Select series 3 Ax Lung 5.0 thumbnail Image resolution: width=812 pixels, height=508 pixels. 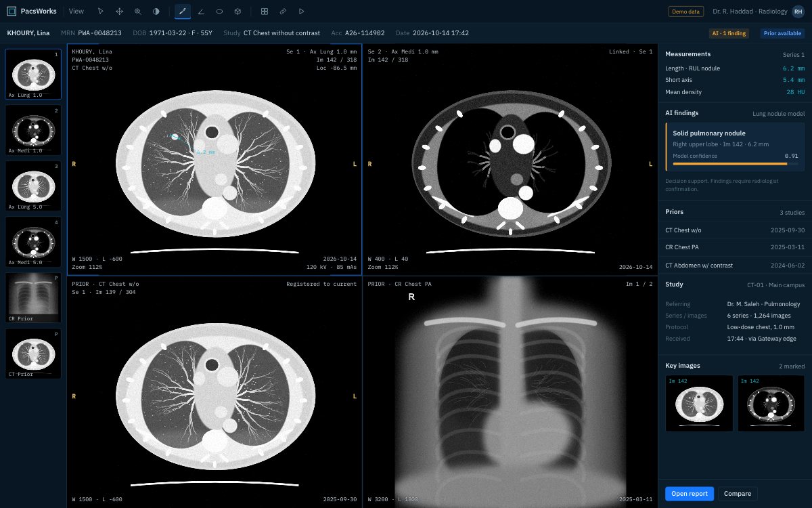(33, 186)
